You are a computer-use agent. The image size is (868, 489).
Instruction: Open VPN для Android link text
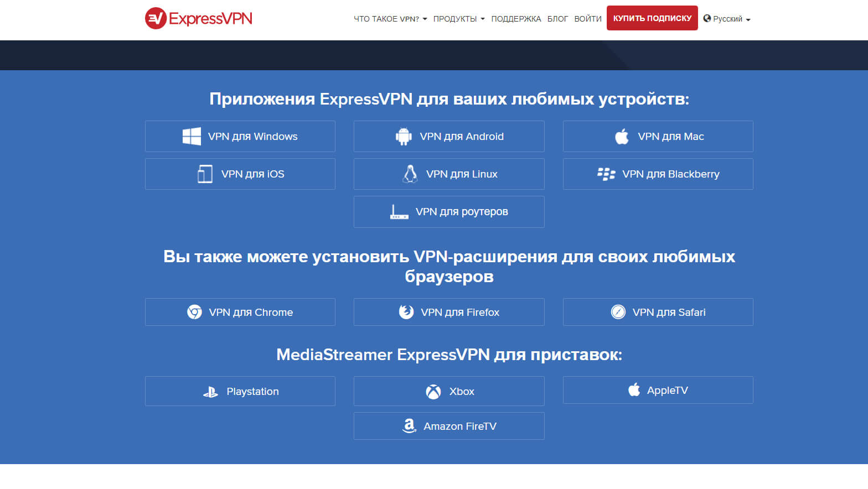click(462, 136)
